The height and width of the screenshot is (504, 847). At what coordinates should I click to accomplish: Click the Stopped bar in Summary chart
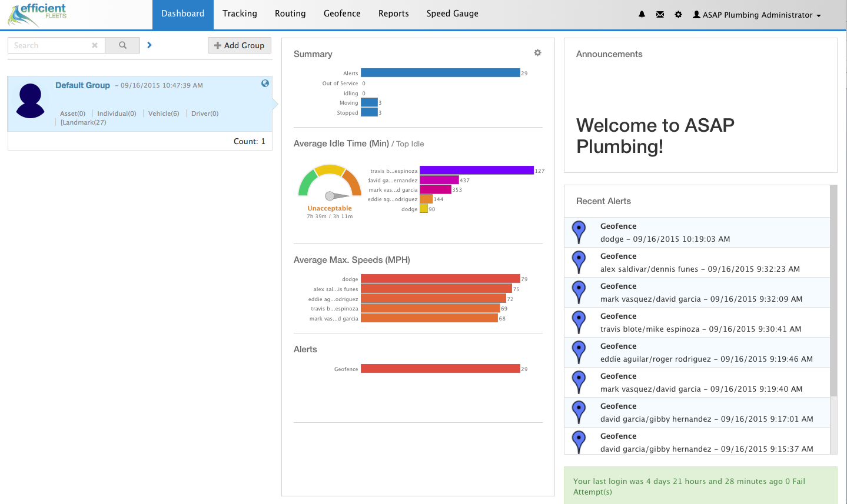369,112
